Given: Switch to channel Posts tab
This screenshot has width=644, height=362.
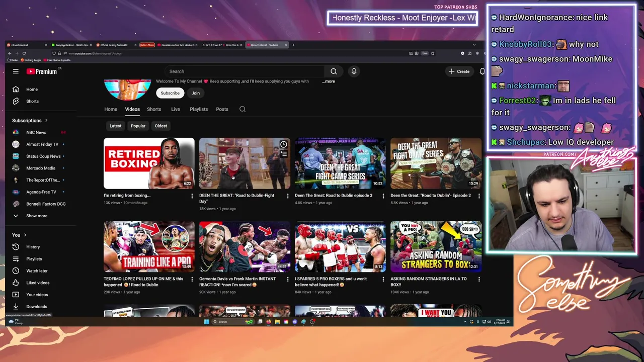Looking at the screenshot, I should point(222,109).
